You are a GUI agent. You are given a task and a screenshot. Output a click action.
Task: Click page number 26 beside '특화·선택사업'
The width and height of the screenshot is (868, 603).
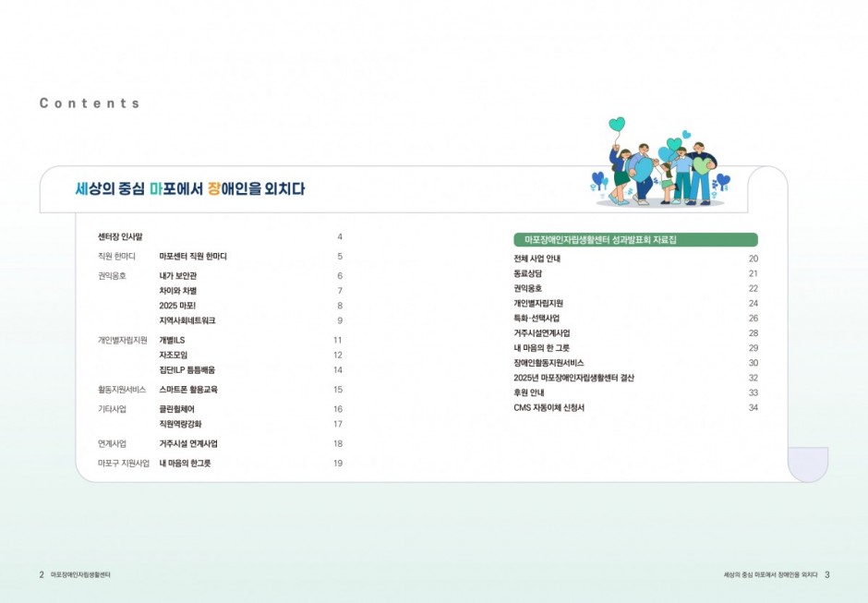point(753,319)
